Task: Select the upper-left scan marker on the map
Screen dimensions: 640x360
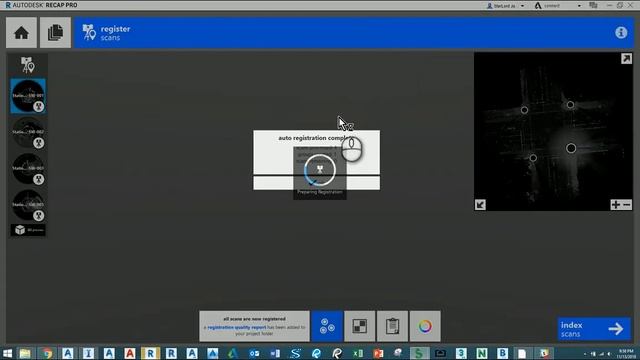Action: pos(524,110)
